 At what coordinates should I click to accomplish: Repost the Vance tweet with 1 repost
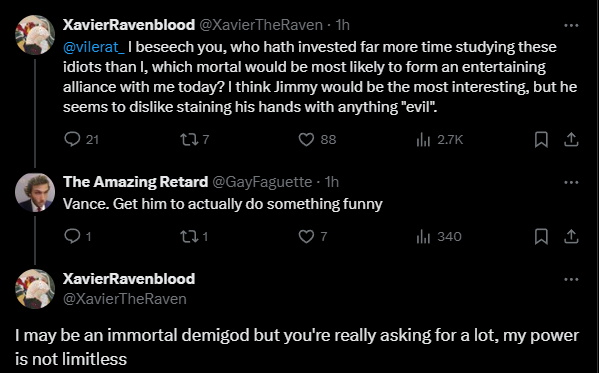coord(189,237)
